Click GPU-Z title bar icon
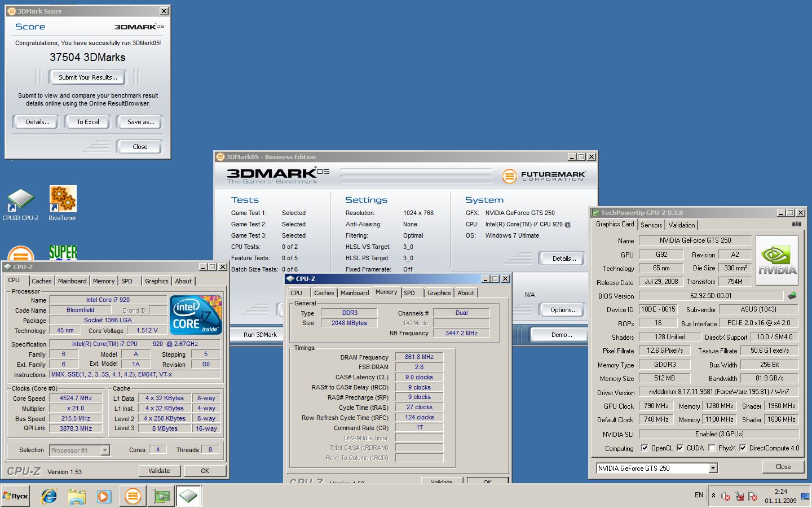Viewport: 812px width, 508px height. coord(595,213)
